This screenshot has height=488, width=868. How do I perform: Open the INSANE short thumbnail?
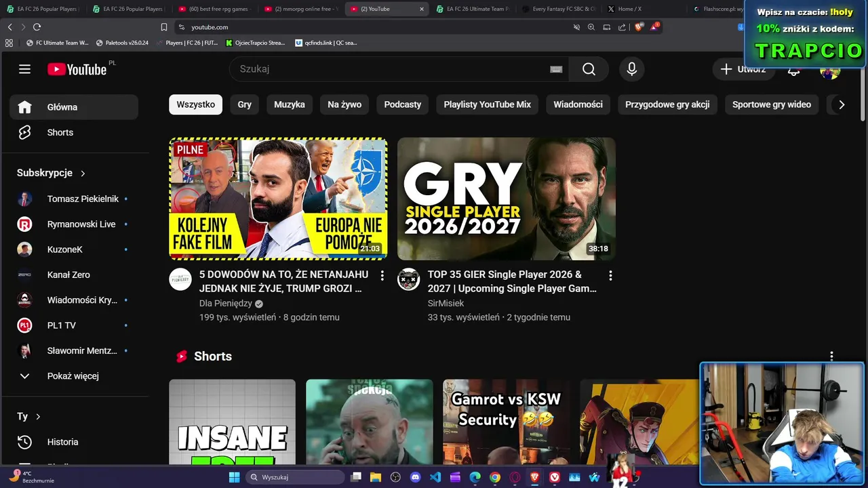pyautogui.click(x=232, y=422)
